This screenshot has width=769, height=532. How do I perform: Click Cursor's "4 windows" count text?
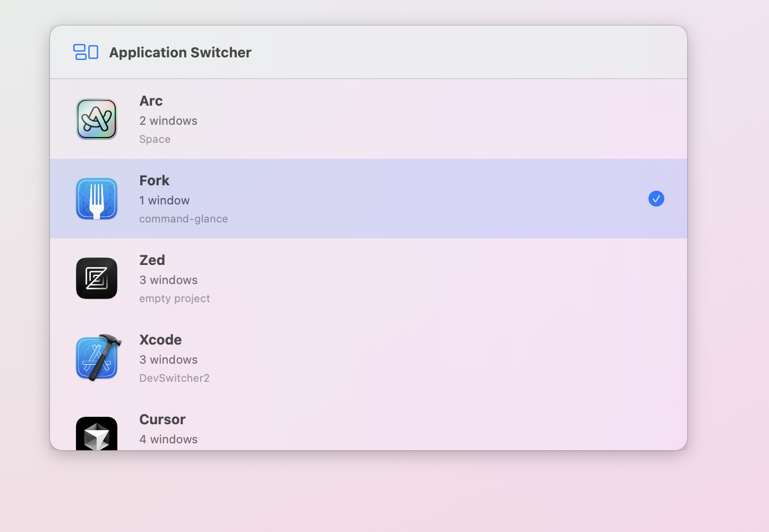(x=168, y=440)
